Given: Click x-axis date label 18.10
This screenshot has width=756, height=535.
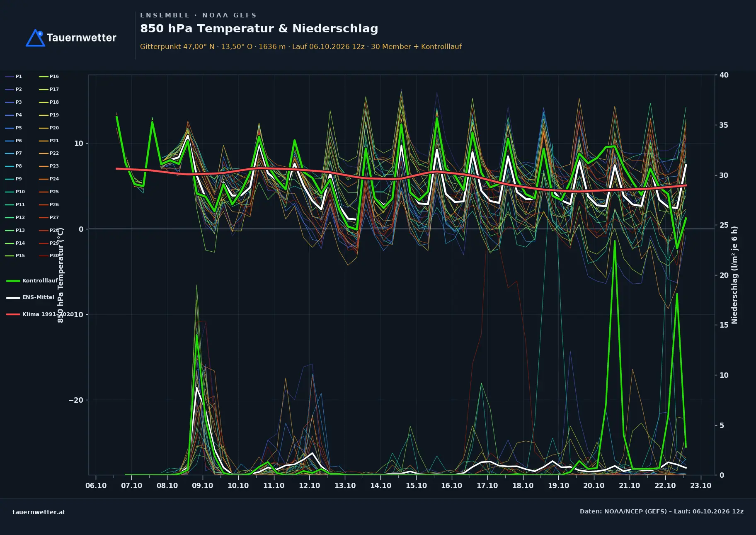Looking at the screenshot, I should click(x=523, y=486).
